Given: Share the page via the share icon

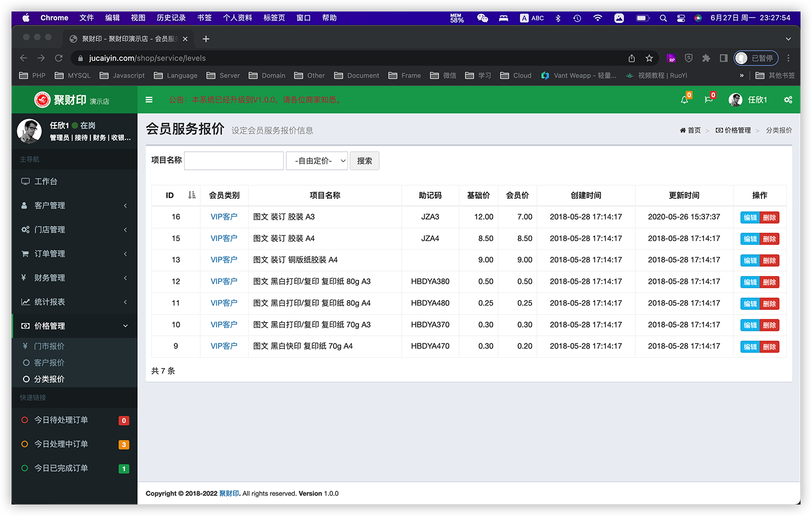Looking at the screenshot, I should [x=632, y=58].
